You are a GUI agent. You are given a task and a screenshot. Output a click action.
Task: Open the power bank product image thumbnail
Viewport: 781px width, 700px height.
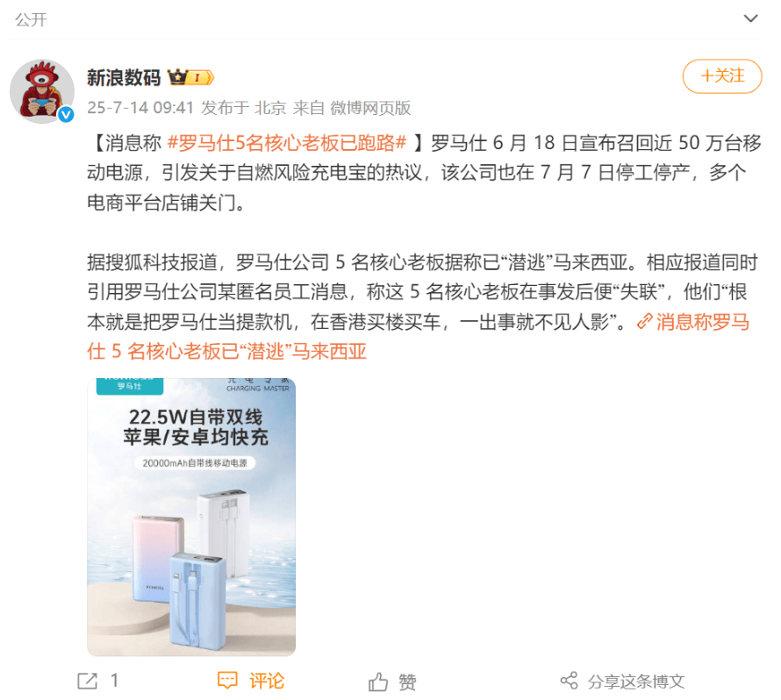point(191,517)
